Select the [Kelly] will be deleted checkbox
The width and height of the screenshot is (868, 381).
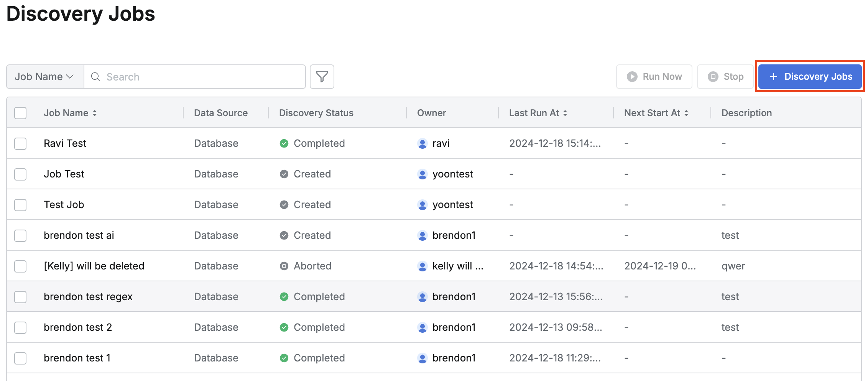pyautogui.click(x=20, y=266)
